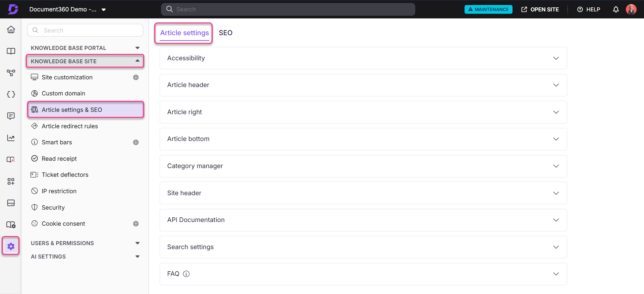The height and width of the screenshot is (294, 644).
Task: Expand the FAQ section chevron
Action: click(556, 274)
